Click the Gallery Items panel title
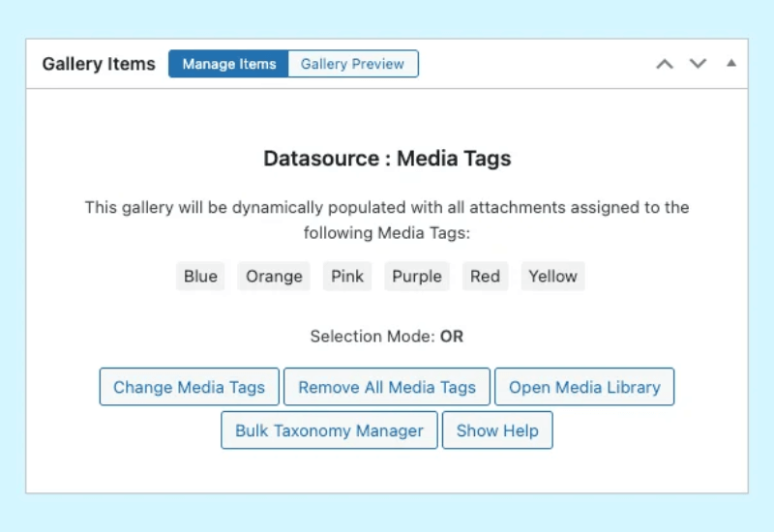Screen dimensions: 774x532 pos(99,64)
